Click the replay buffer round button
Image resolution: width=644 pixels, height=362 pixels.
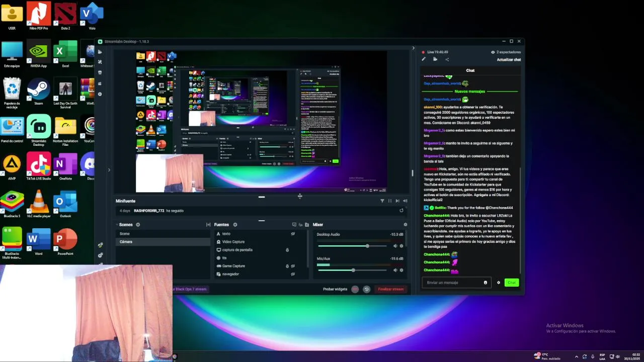coord(366,289)
